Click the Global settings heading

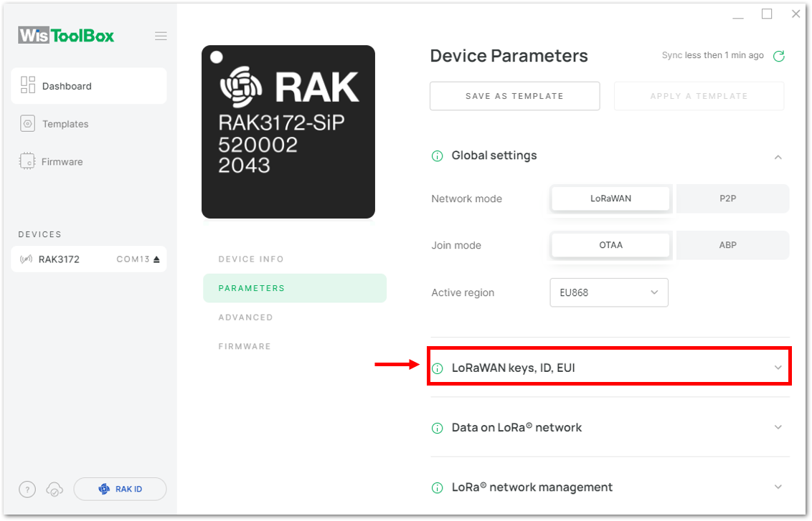[494, 156]
